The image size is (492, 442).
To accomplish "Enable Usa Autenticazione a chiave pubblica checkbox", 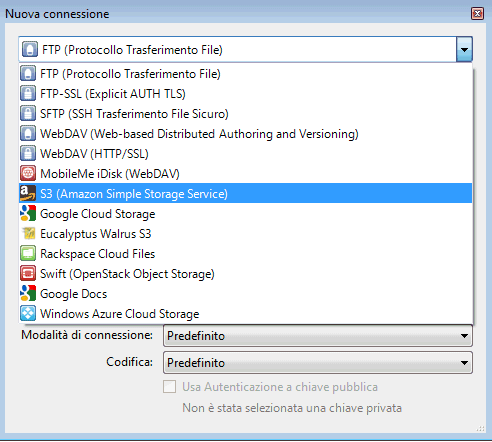I will (x=169, y=387).
